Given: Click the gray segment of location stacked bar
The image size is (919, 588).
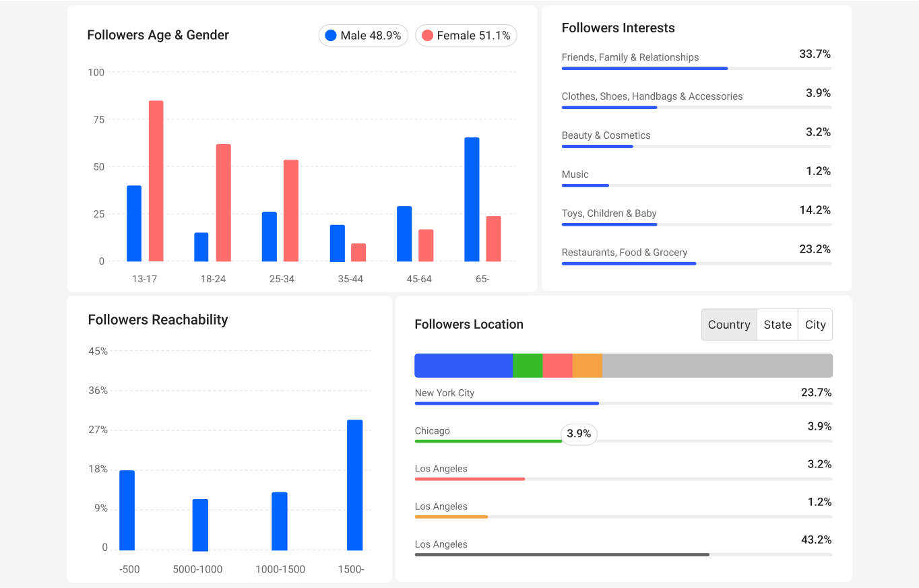Looking at the screenshot, I should point(718,366).
